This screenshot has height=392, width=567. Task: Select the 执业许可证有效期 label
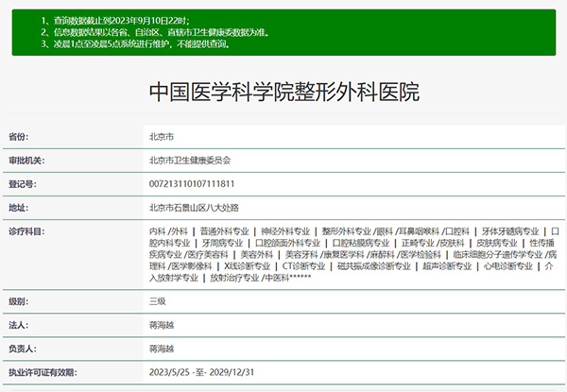(x=43, y=372)
